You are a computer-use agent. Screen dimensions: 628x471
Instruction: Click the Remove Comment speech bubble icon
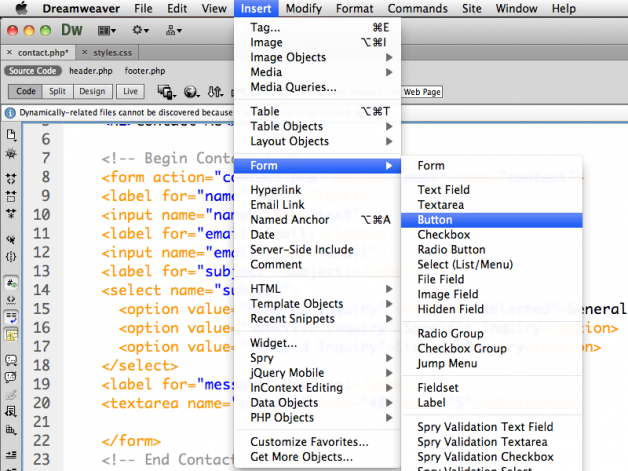click(x=11, y=377)
